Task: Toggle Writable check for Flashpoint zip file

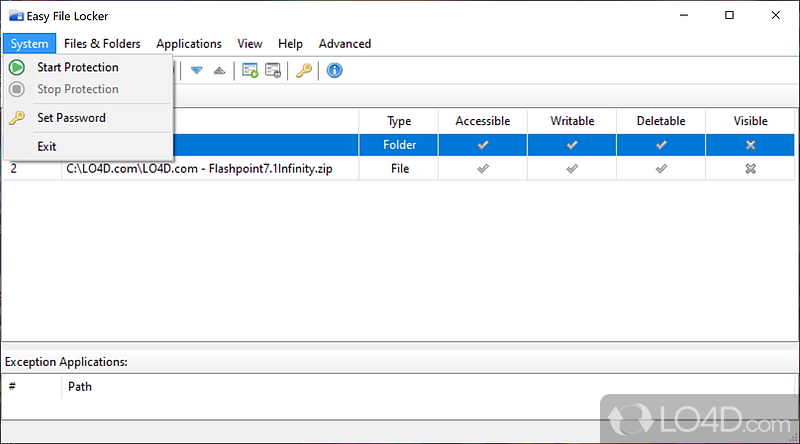Action: tap(572, 169)
